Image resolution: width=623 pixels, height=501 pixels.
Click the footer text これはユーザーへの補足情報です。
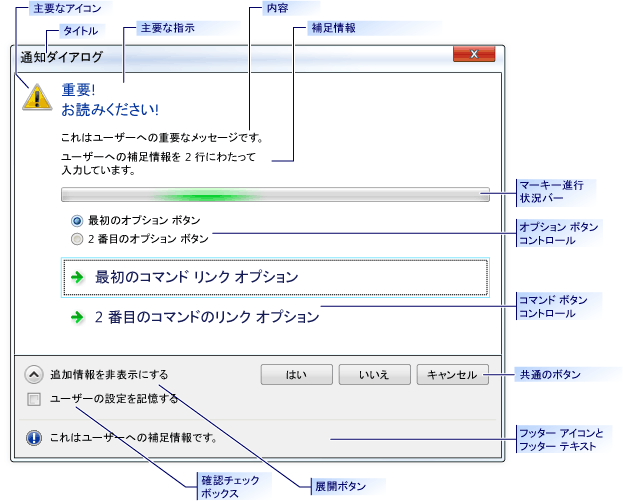click(x=133, y=438)
